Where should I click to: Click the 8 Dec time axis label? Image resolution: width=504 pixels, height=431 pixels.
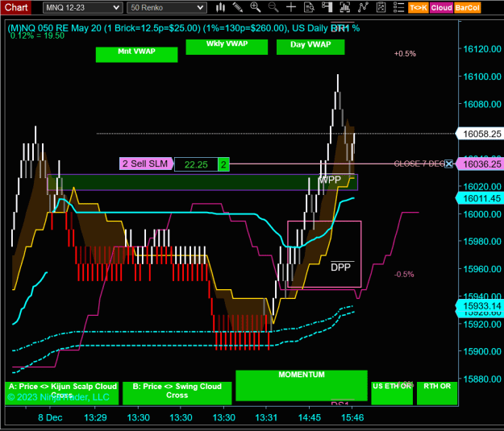[x=50, y=417]
